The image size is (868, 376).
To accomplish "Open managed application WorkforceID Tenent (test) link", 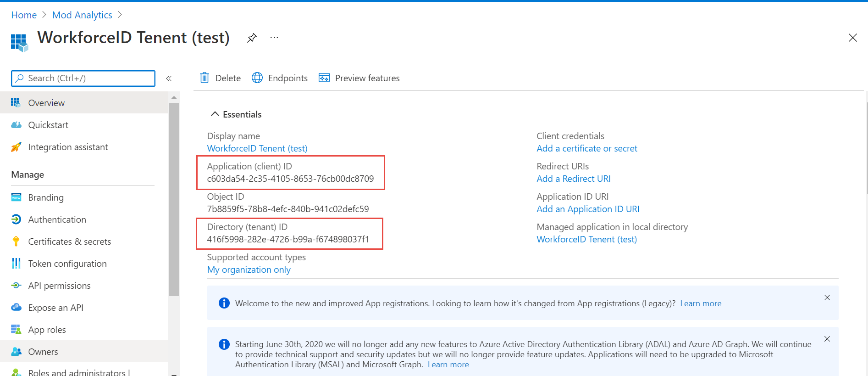I will point(587,239).
